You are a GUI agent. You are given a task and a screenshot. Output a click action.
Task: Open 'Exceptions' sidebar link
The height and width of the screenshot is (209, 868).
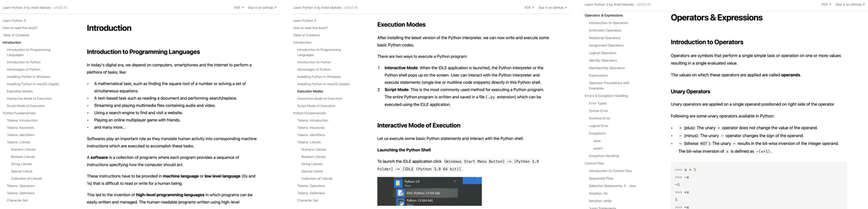pos(598,133)
